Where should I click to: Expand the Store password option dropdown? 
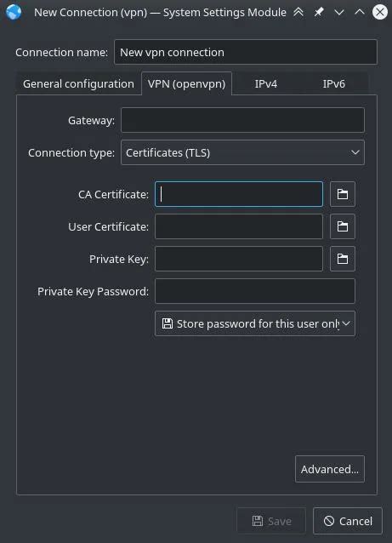coord(255,323)
